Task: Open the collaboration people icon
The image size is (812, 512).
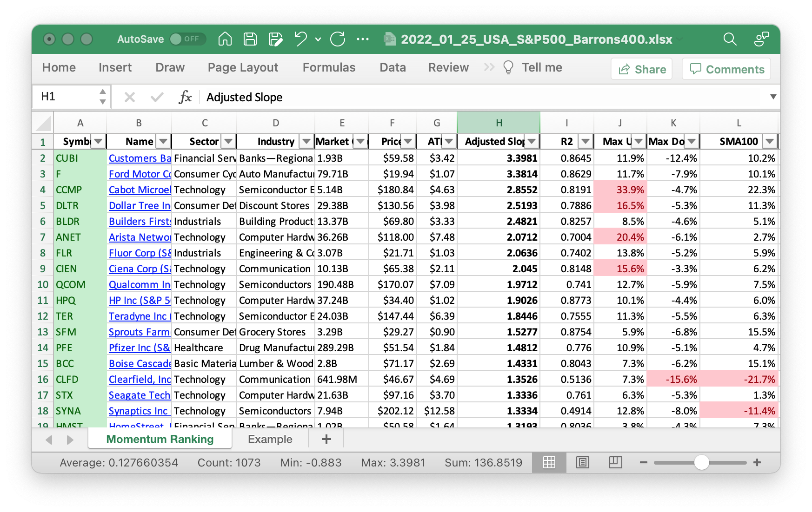Action: click(x=761, y=39)
